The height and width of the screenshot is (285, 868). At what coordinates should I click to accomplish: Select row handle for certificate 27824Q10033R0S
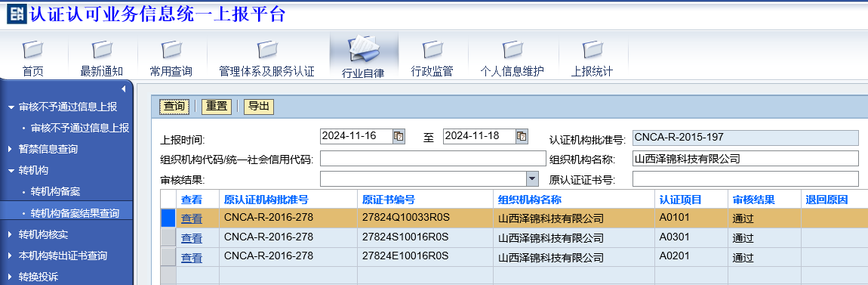(168, 218)
